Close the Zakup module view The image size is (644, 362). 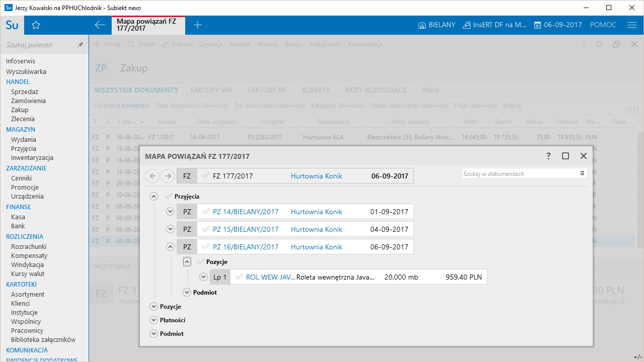click(x=634, y=44)
